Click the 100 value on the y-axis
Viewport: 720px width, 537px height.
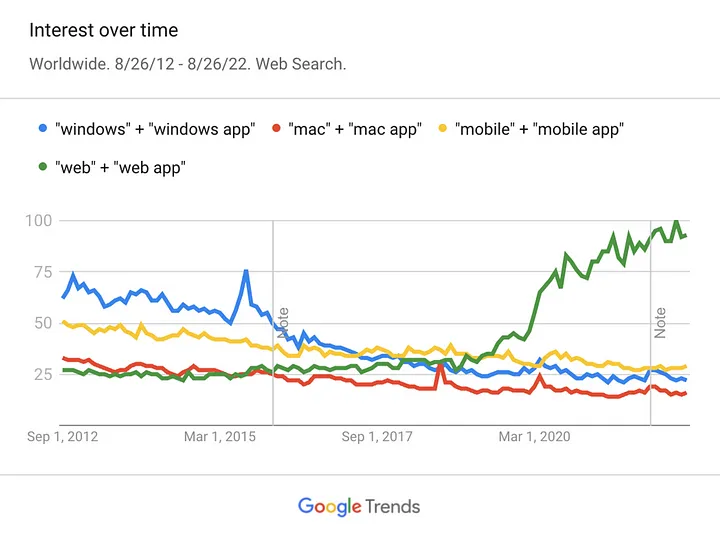pyautogui.click(x=39, y=220)
